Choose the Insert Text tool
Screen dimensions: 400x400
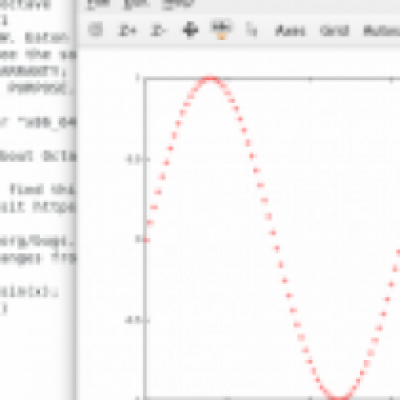221,30
